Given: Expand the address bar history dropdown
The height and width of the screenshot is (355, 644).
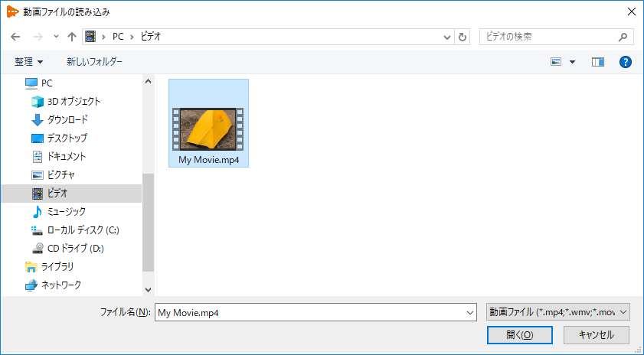Looking at the screenshot, I should point(447,37).
